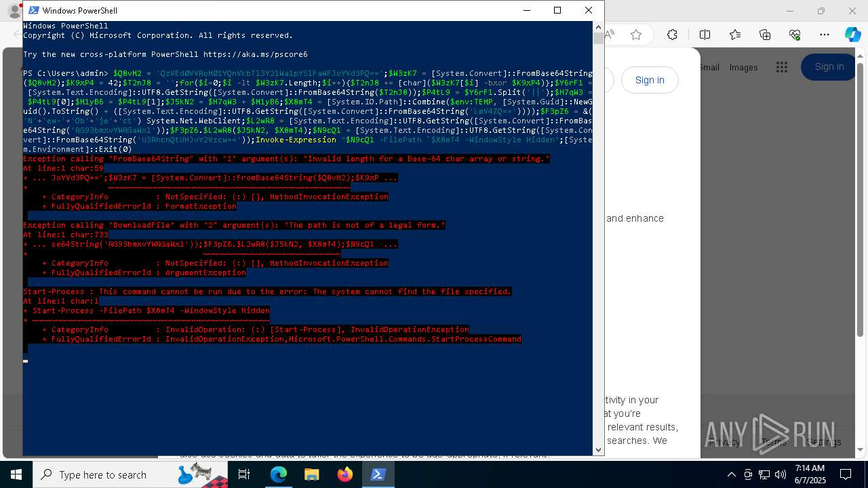Open the Extensions puzzle icon in Edge
This screenshot has width=868, height=488.
click(x=672, y=35)
